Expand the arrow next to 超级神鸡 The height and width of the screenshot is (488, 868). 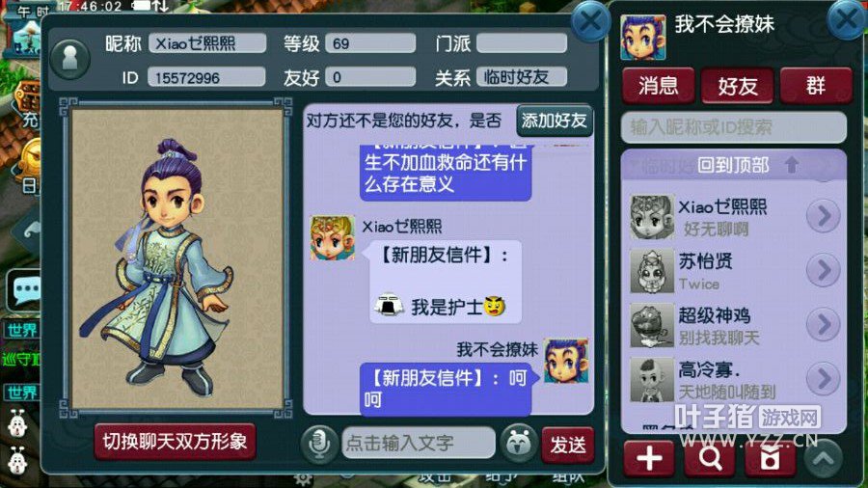click(x=824, y=324)
